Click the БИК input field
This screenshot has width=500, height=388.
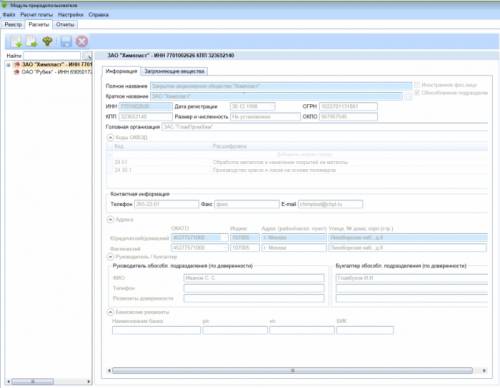pos(365,330)
